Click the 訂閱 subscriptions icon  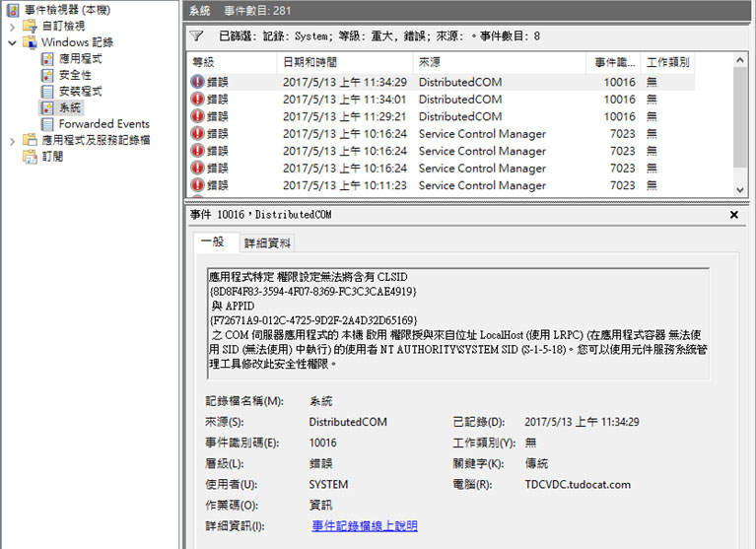click(x=30, y=156)
